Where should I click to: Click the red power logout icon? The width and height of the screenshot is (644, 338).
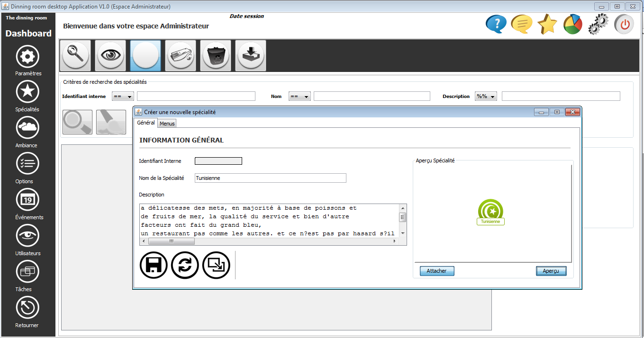624,24
